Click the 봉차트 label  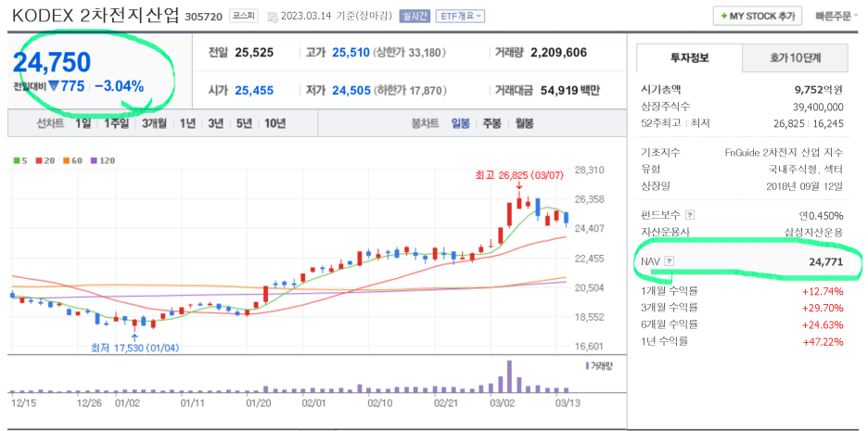(x=425, y=123)
